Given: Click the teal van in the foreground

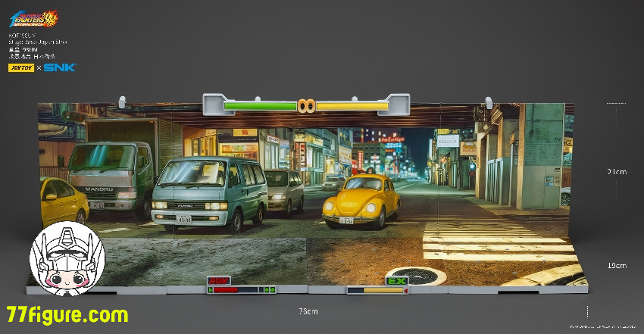Looking at the screenshot, I should [208, 191].
